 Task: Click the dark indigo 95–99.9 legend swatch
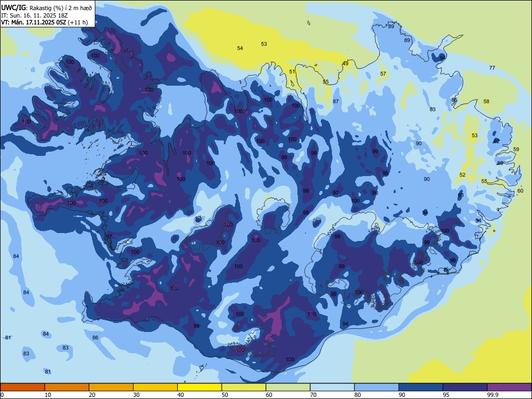[465, 387]
